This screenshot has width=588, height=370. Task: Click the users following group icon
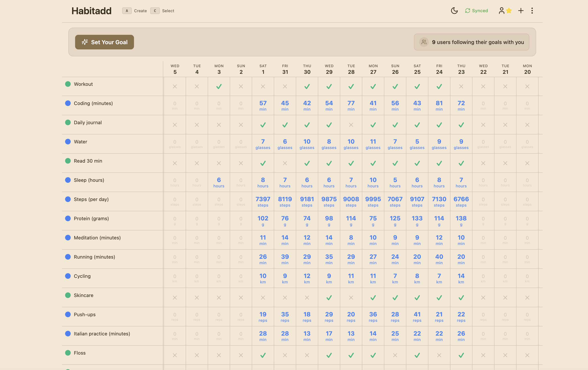click(424, 42)
